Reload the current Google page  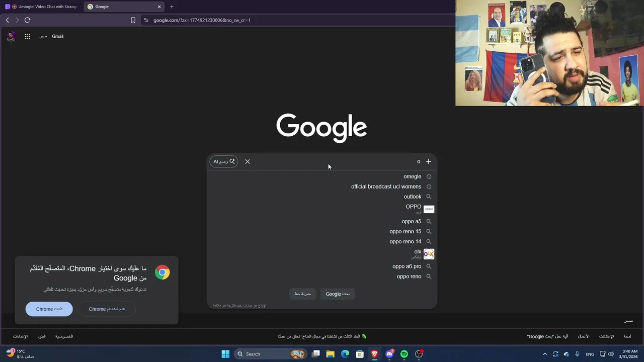[27, 20]
